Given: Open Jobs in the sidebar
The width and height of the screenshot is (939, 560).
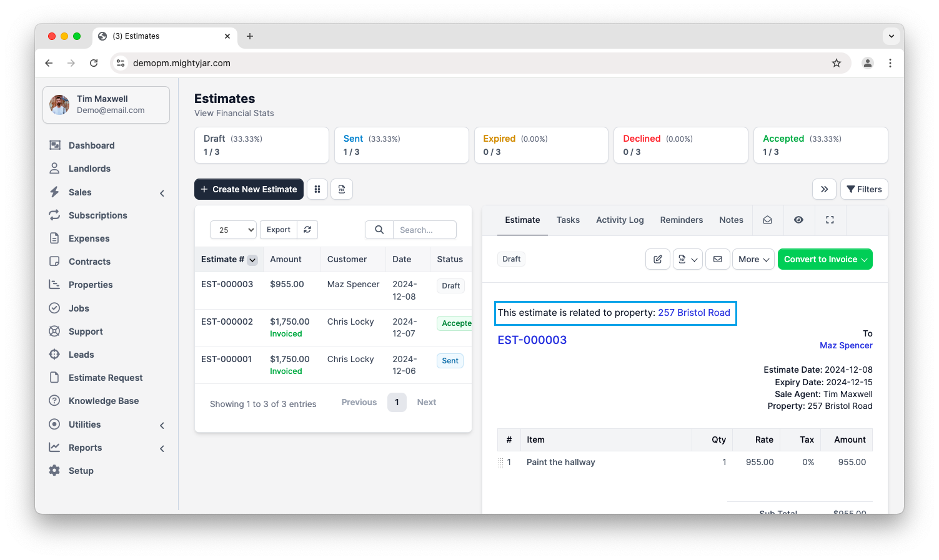Looking at the screenshot, I should click(x=79, y=308).
